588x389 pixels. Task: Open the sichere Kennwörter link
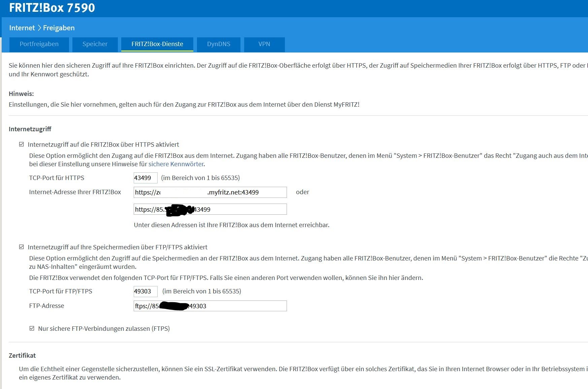pyautogui.click(x=176, y=164)
